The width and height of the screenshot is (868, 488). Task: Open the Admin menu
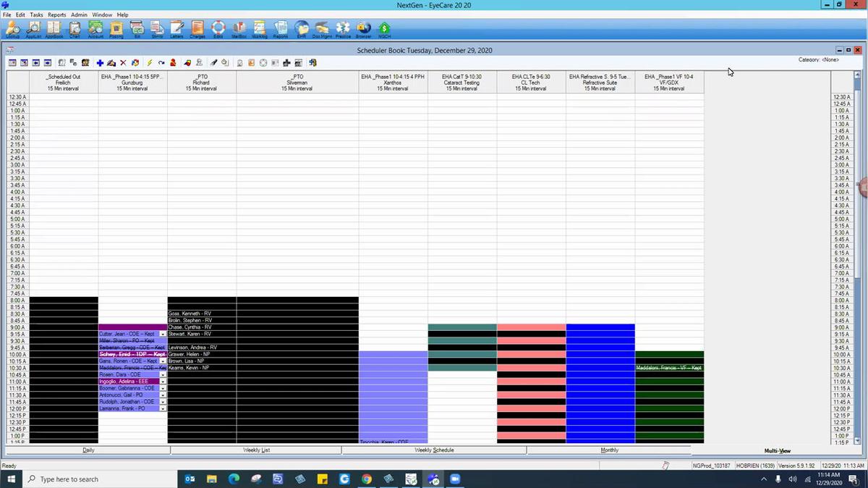79,14
